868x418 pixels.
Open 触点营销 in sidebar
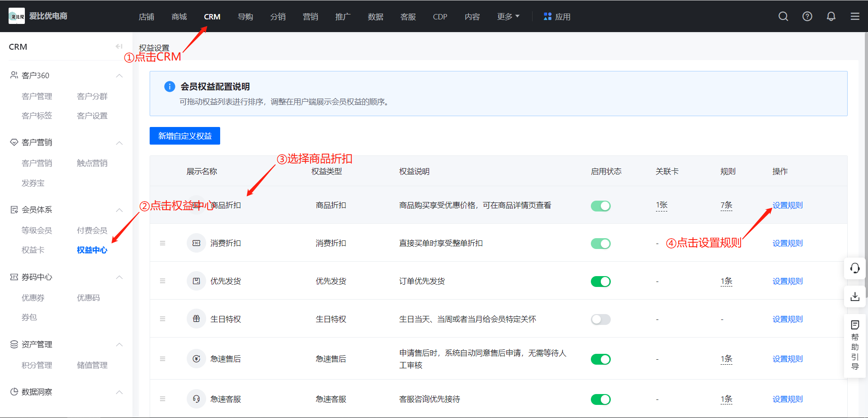click(x=92, y=163)
